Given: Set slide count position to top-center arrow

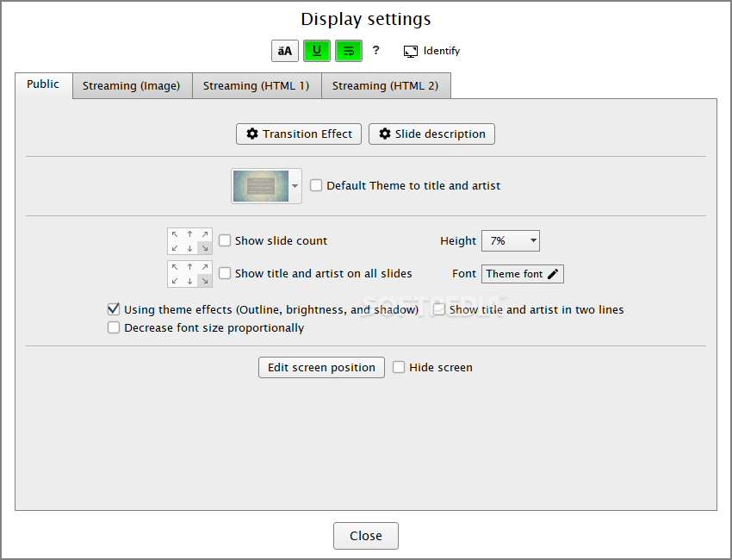Looking at the screenshot, I should coord(190,234).
